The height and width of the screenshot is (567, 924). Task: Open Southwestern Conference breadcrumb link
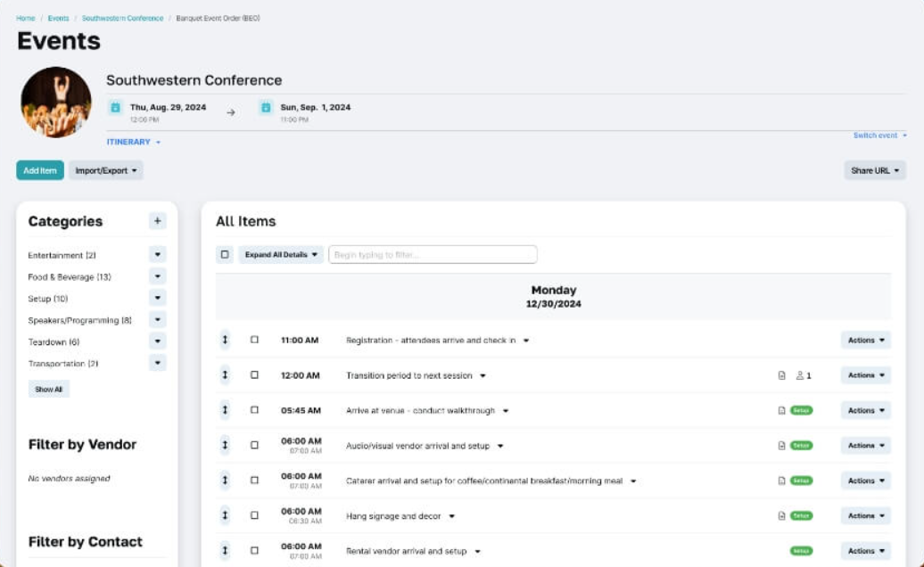coord(122,18)
